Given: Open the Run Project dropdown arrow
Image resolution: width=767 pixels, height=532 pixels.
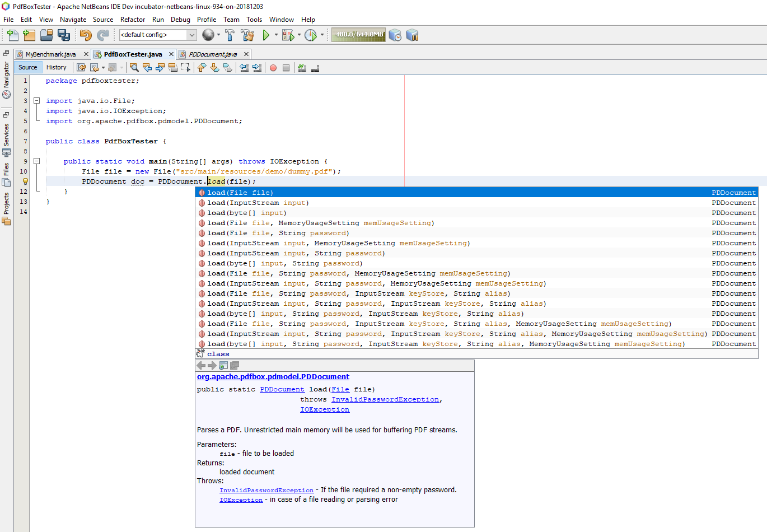Looking at the screenshot, I should (x=276, y=35).
